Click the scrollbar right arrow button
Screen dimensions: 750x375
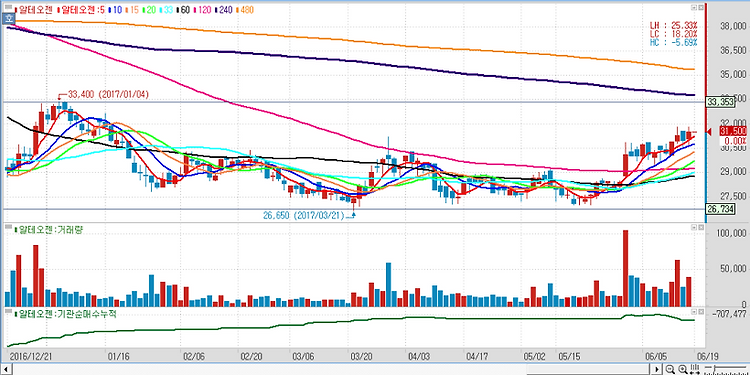coord(657,369)
